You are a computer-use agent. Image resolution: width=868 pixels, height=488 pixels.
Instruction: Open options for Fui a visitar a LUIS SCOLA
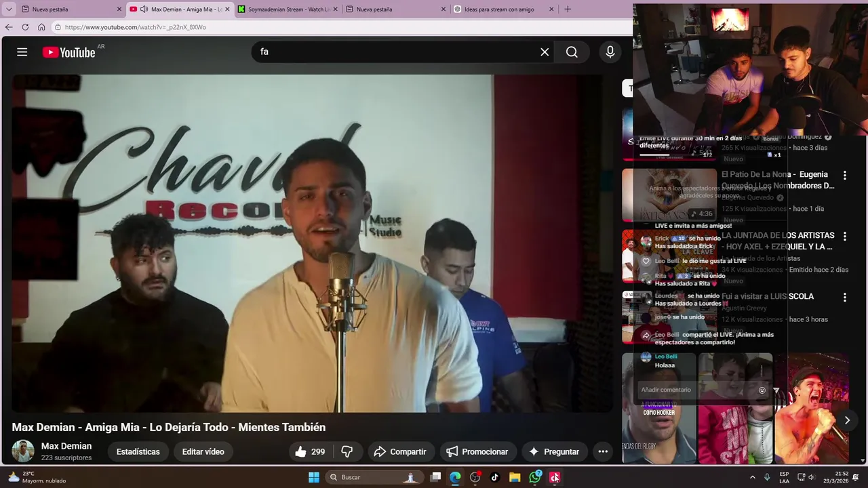pos(844,298)
